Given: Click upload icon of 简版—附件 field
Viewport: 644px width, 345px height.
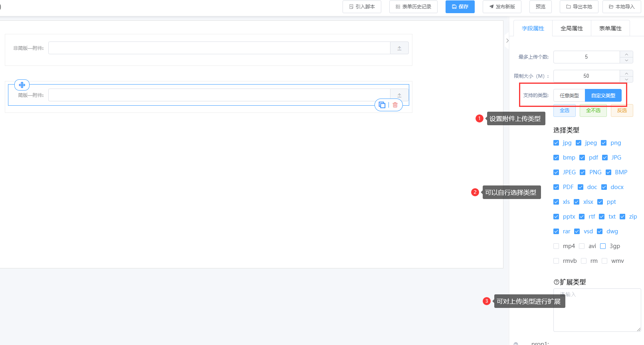Looking at the screenshot, I should tap(399, 95).
